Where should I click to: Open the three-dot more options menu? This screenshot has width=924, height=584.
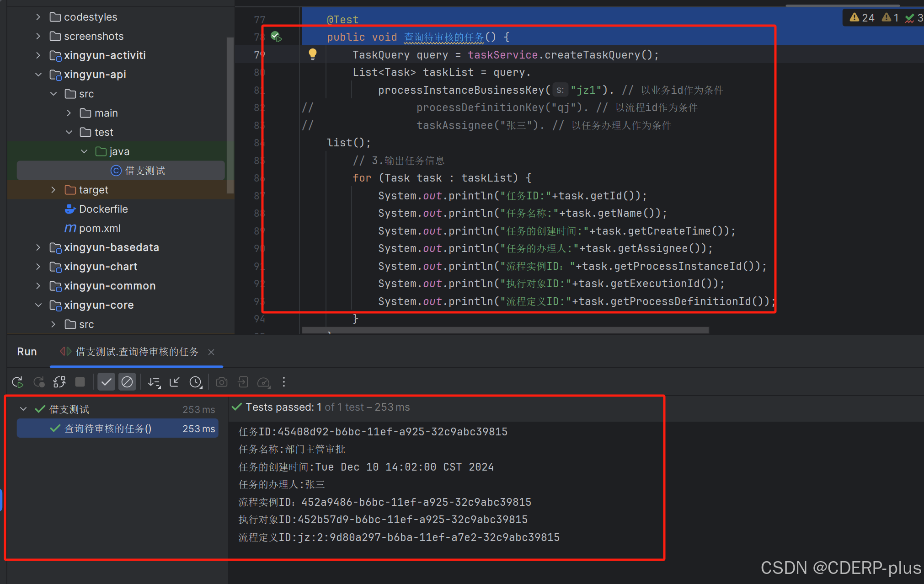pos(284,382)
